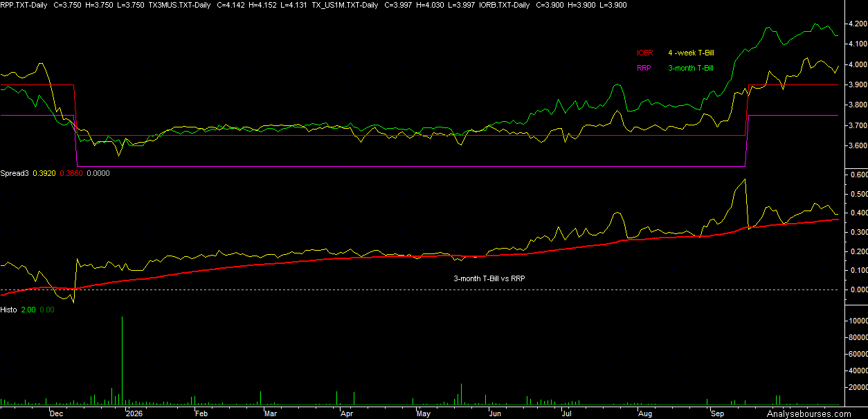The height and width of the screenshot is (419, 868).
Task: Click the Mar month label
Action: [x=270, y=413]
